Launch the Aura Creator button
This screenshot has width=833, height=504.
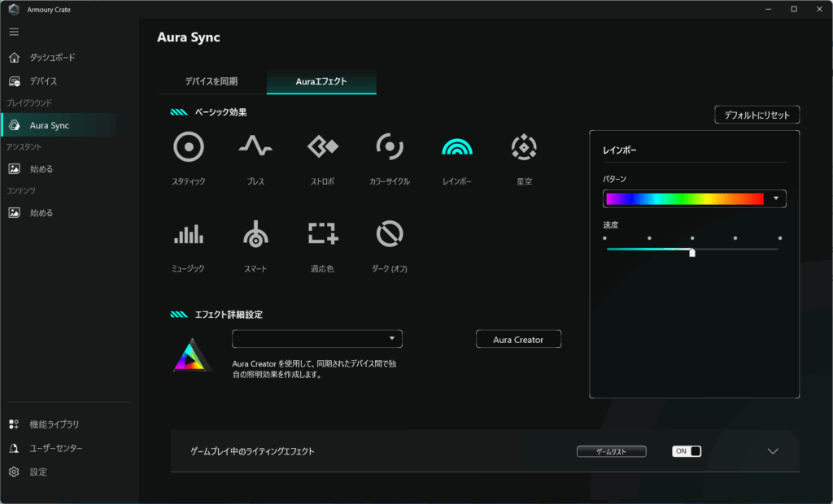(518, 339)
